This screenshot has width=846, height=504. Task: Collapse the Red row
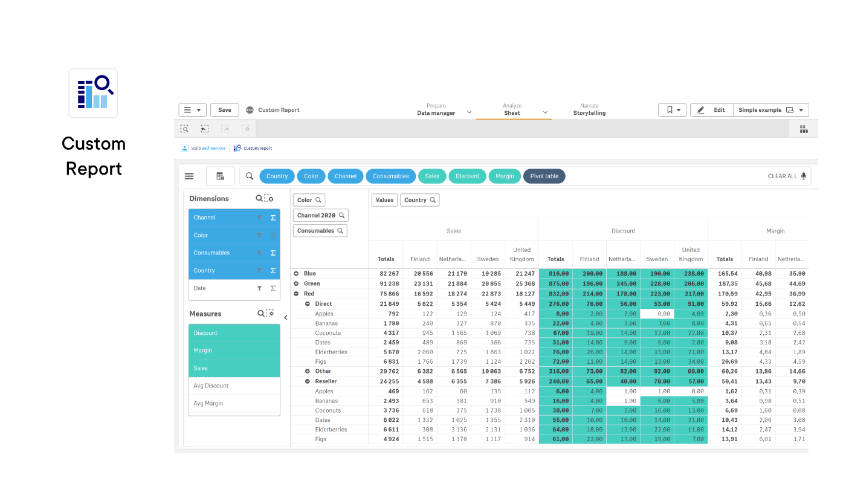(x=296, y=294)
